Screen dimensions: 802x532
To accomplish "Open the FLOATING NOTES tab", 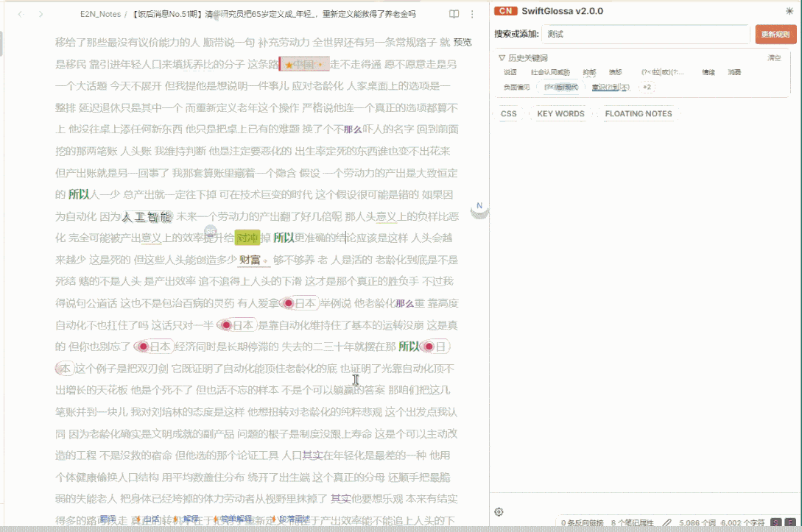I will (x=639, y=113).
